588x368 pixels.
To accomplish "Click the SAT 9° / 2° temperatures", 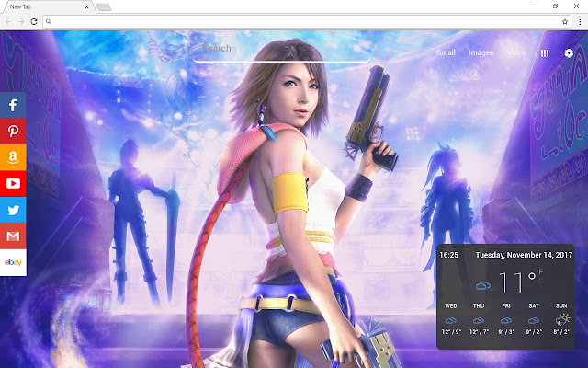I will pyautogui.click(x=534, y=332).
